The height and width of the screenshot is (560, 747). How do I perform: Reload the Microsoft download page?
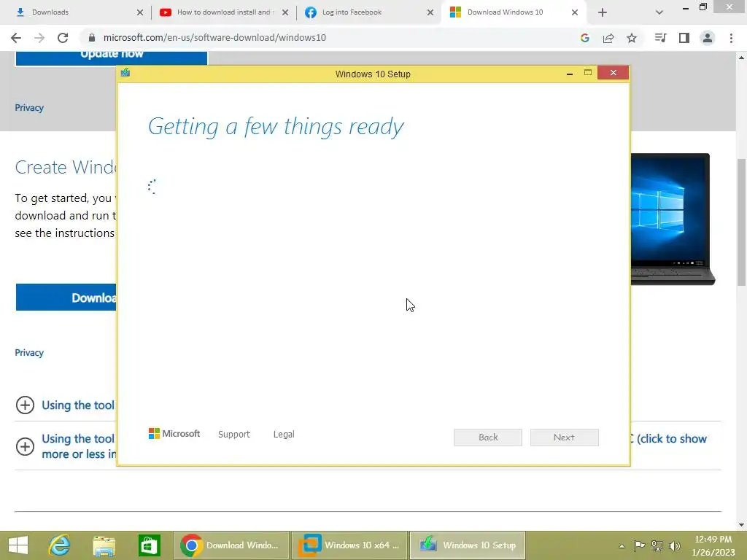pos(63,38)
